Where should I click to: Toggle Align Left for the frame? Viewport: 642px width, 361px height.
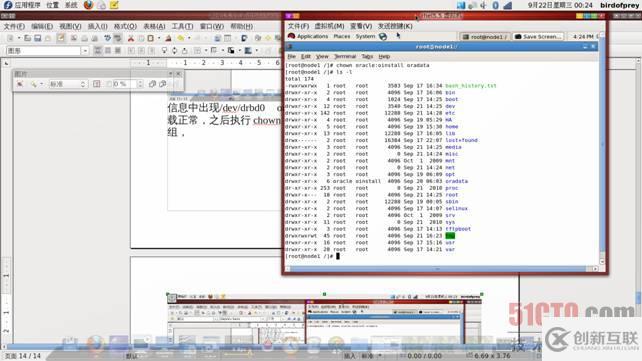pos(131,50)
